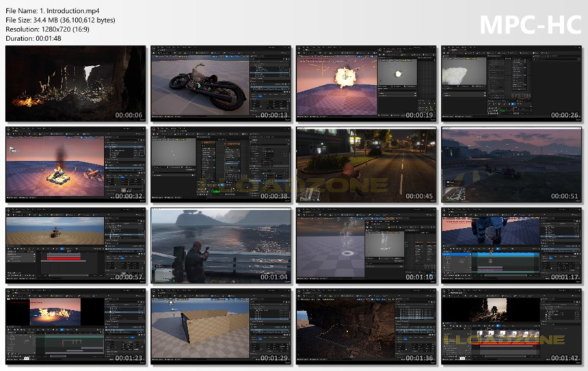Open the burning campfire thumbnail at 00:00:32
This screenshot has width=588, height=371.
[76, 164]
